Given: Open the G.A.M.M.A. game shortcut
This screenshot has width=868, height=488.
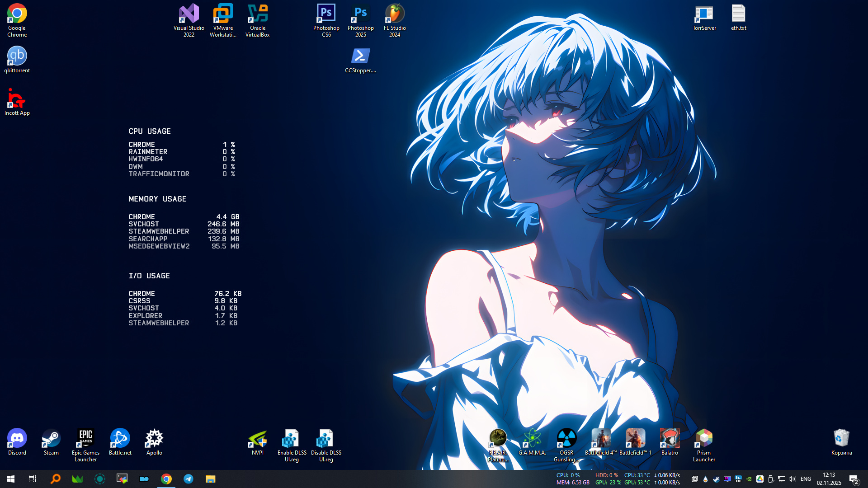Looking at the screenshot, I should click(x=532, y=438).
